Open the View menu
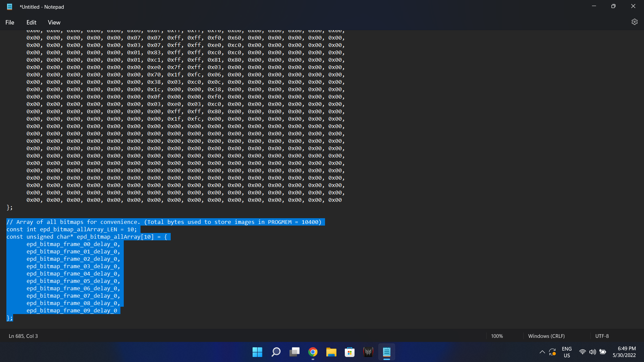Screen dimensions: 644x362 pyautogui.click(x=54, y=22)
